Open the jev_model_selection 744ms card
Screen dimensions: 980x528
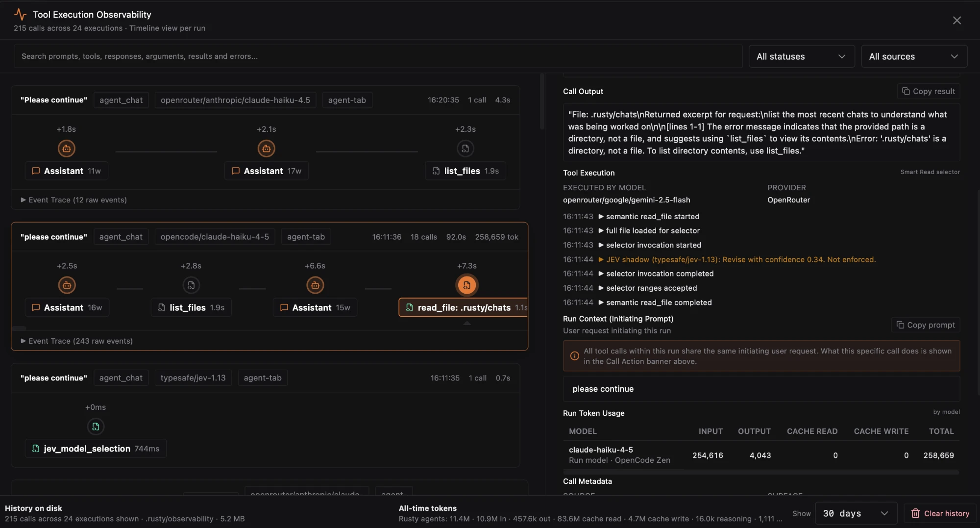(x=96, y=449)
